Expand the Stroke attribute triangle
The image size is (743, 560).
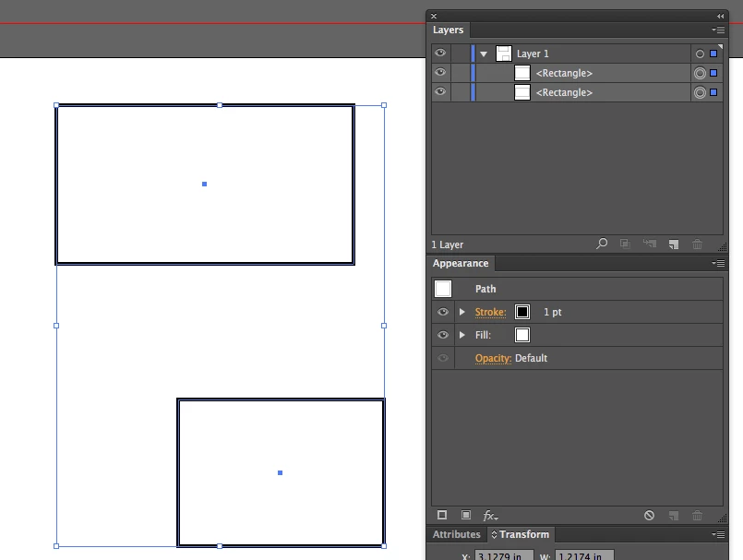pyautogui.click(x=462, y=312)
